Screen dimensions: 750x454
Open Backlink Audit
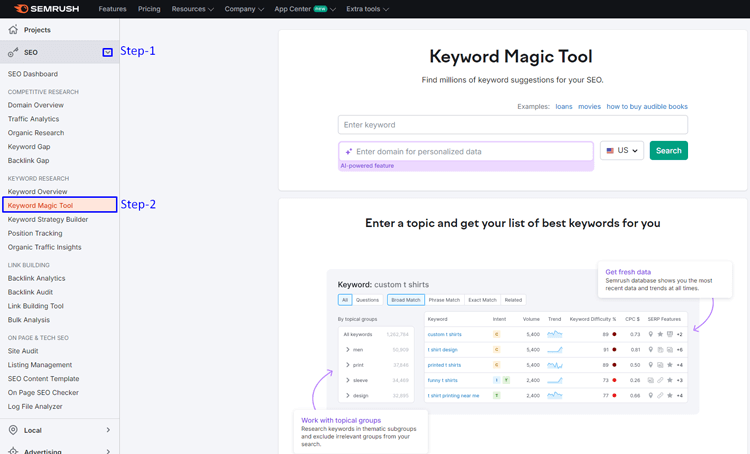[30, 292]
